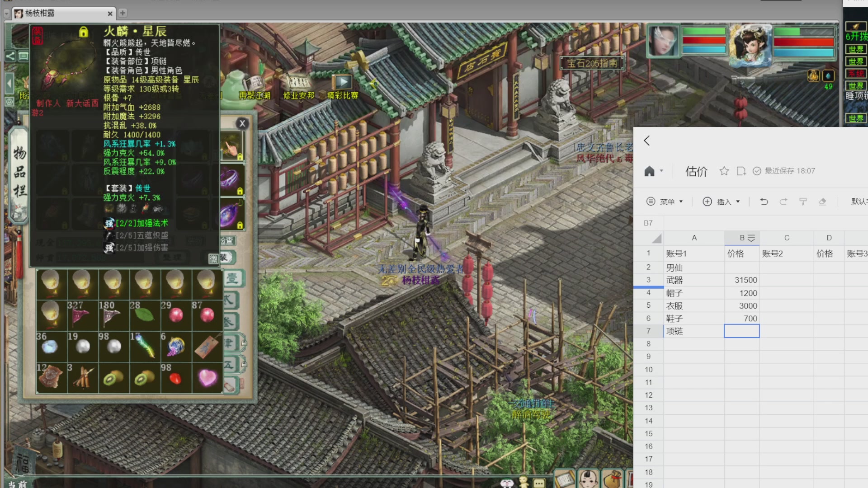868x488 pixels.
Task: Click the 再聚江湖 activity button
Action: (255, 86)
